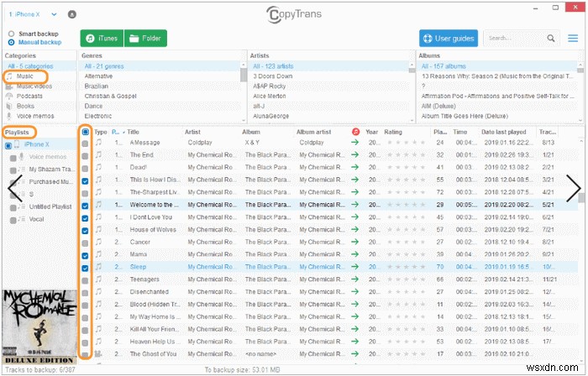The width and height of the screenshot is (588, 376).
Task: Toggle the iPhone X playlist checkbox
Action: tap(8, 145)
